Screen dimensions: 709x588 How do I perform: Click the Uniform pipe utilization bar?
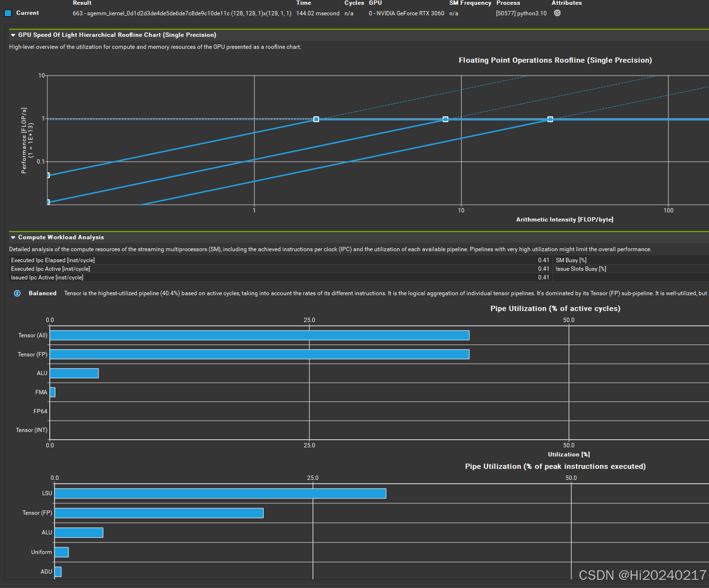(62, 552)
